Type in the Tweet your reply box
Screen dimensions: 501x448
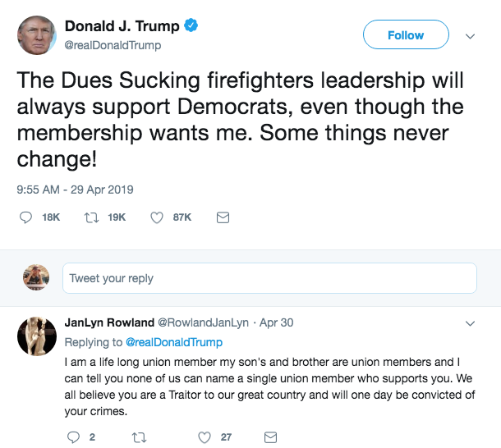pyautogui.click(x=269, y=278)
